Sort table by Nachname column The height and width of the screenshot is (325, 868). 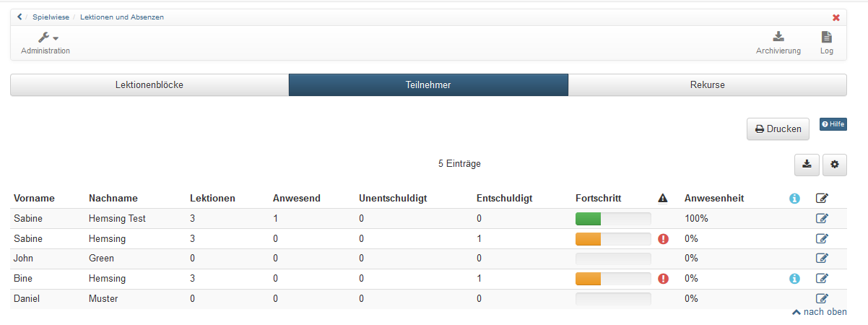tap(113, 198)
